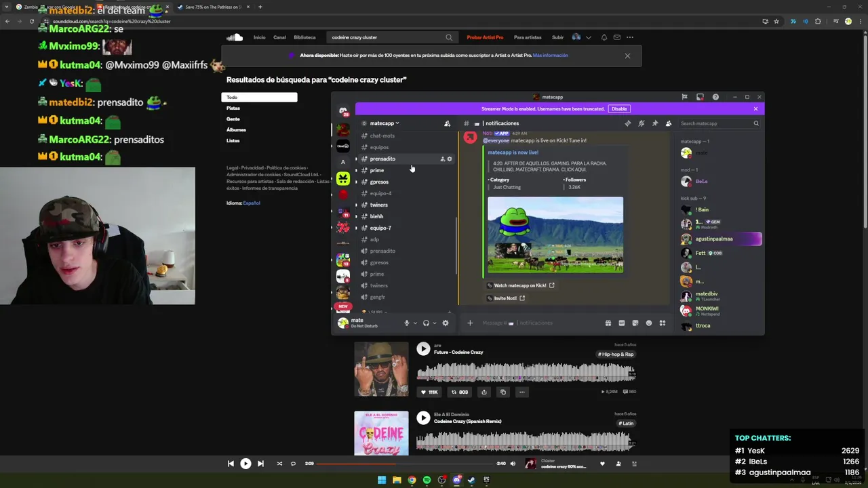Image resolution: width=868 pixels, height=488 pixels.
Task: Click Future track waveform to seek
Action: click(x=526, y=373)
